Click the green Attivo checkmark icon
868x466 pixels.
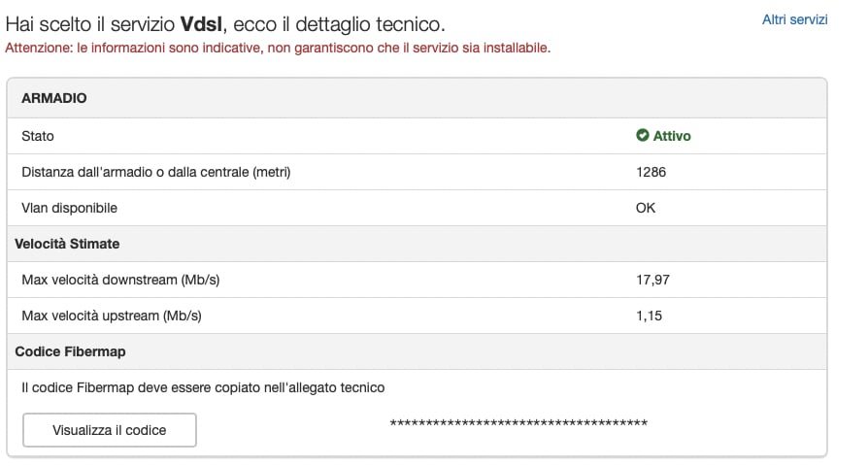tap(642, 135)
